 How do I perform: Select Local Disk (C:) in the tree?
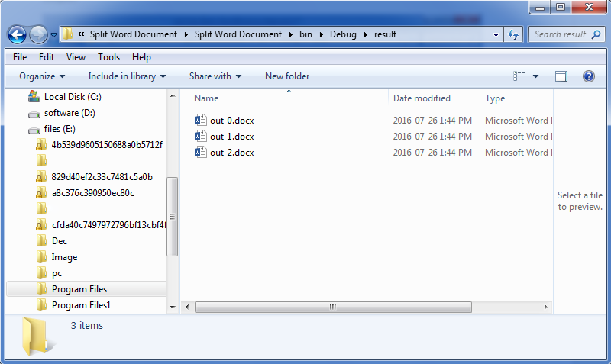(x=73, y=97)
